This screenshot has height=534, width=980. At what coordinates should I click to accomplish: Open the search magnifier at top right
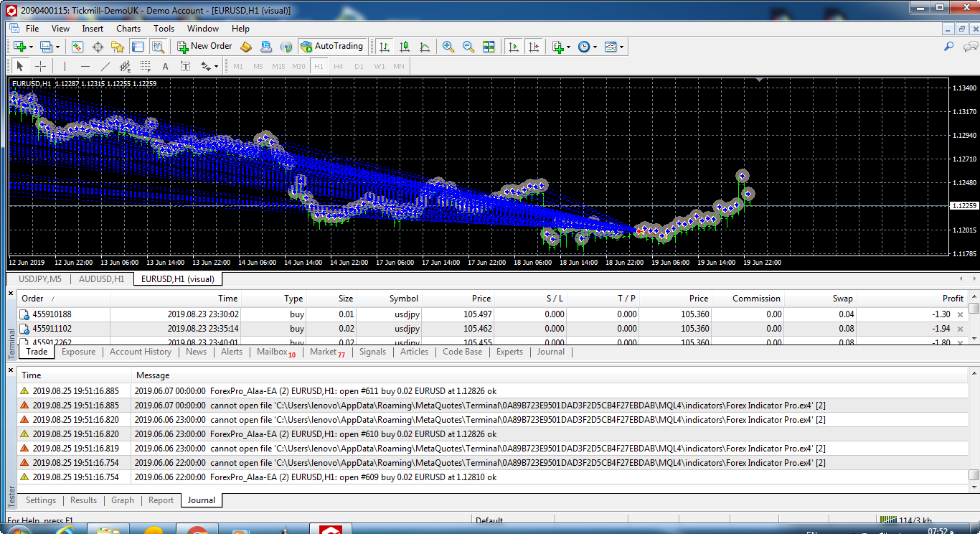pyautogui.click(x=948, y=47)
